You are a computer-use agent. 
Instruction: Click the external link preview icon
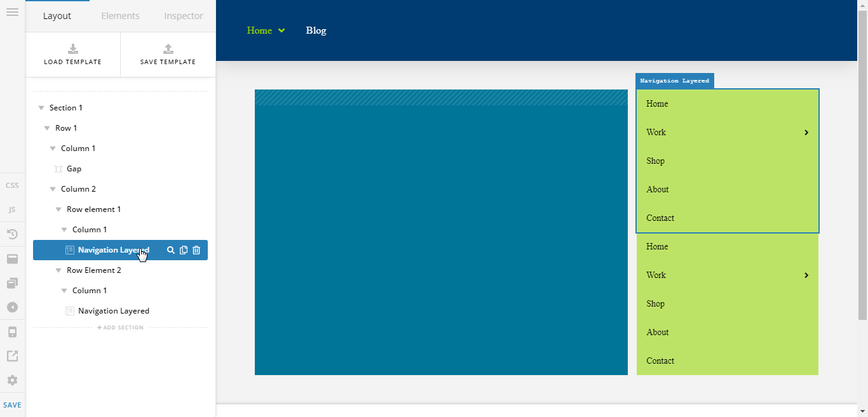[x=12, y=356]
